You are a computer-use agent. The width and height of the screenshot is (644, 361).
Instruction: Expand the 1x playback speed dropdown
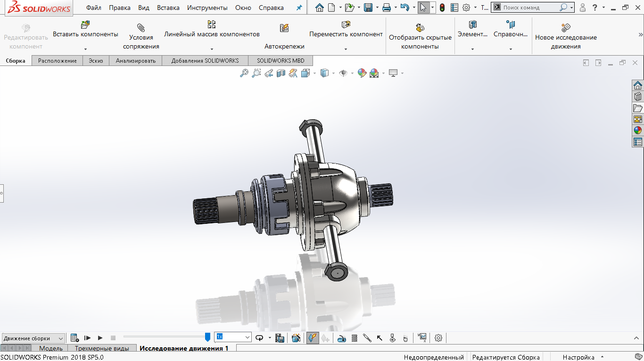coord(248,337)
